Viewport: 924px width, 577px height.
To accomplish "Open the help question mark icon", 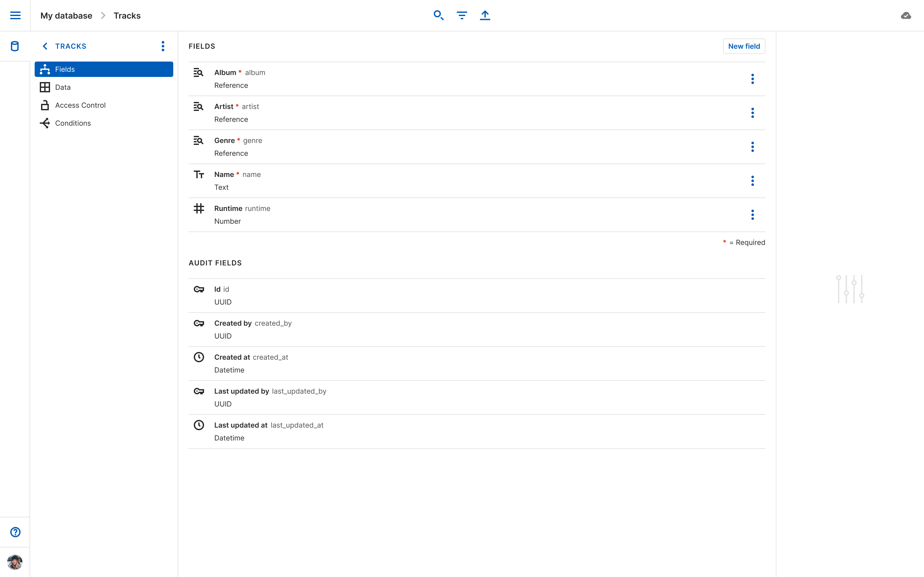I will click(x=15, y=532).
